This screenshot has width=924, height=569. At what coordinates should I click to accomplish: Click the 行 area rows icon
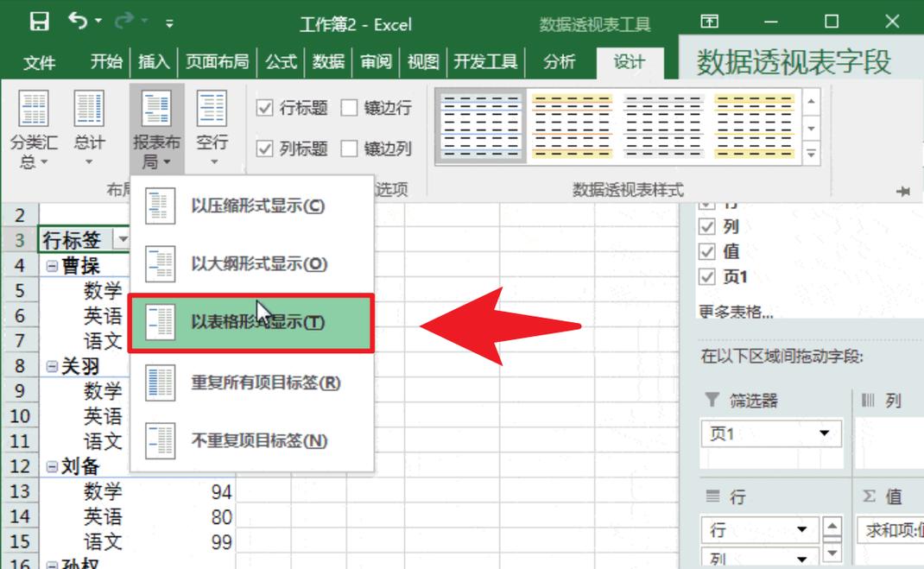712,496
